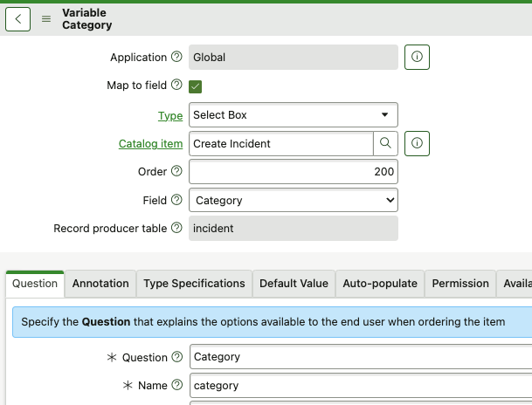Click the help icon next to Order

coord(176,172)
